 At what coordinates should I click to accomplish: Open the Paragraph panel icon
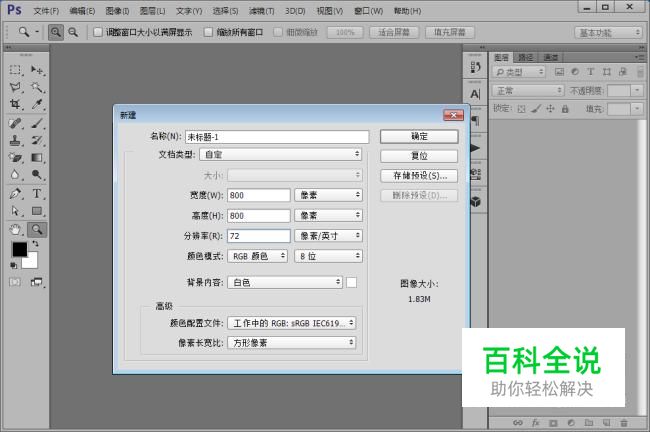(x=475, y=121)
